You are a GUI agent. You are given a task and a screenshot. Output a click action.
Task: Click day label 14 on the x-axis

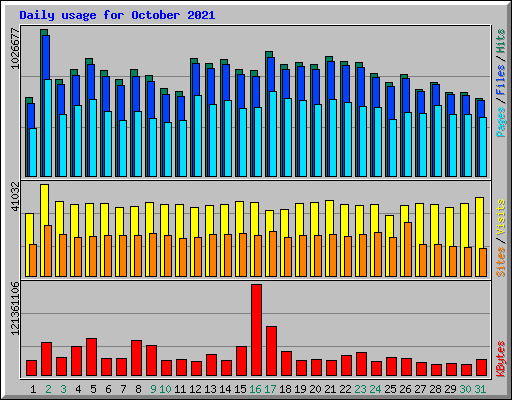click(225, 389)
